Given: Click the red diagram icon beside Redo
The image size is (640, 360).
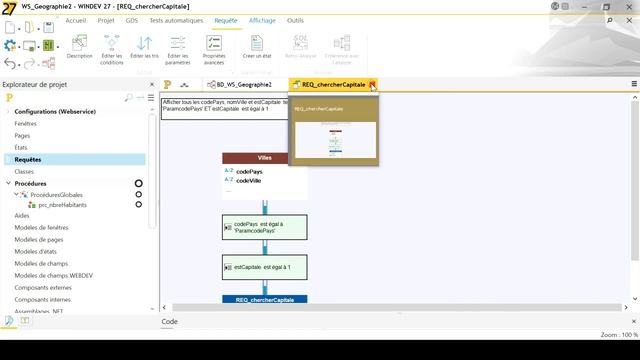Looking at the screenshot, I should [49, 63].
